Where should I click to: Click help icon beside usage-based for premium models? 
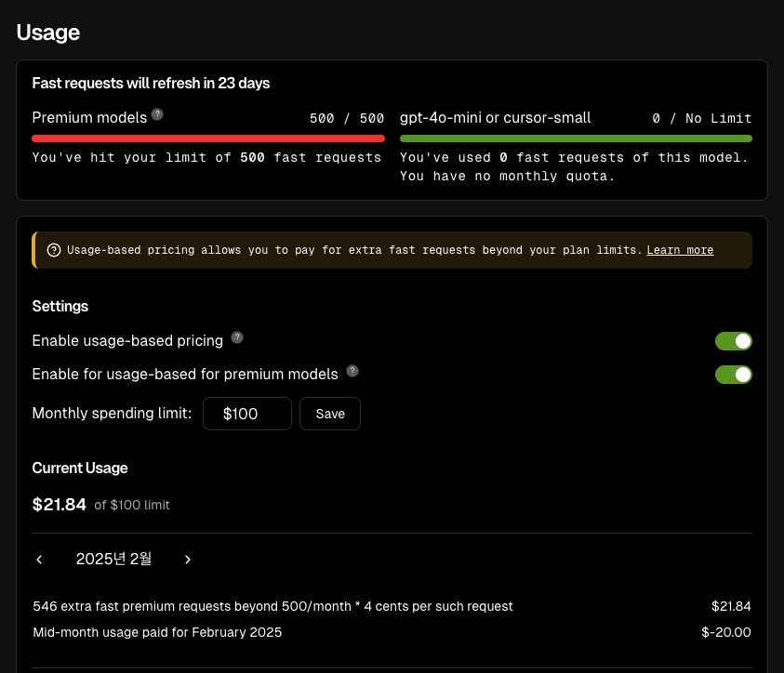(x=352, y=371)
